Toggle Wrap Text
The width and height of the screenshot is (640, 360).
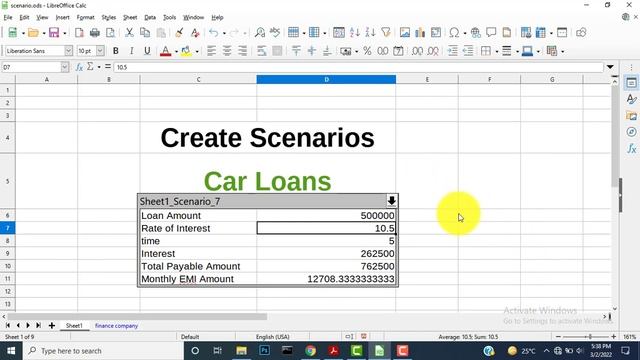pos(262,51)
